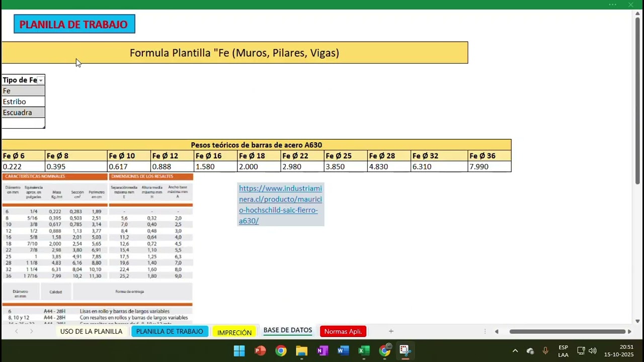Click the microphone tray icon

coord(545,351)
